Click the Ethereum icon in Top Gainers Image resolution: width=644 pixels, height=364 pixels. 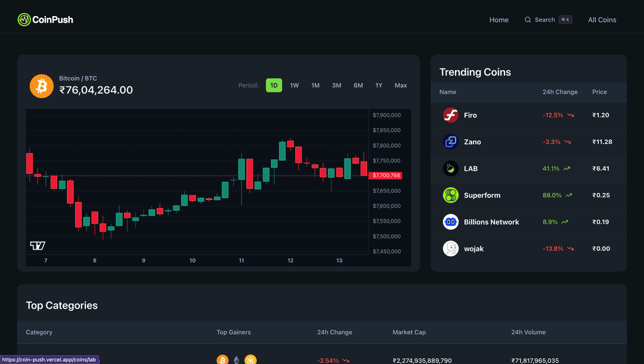236,360
